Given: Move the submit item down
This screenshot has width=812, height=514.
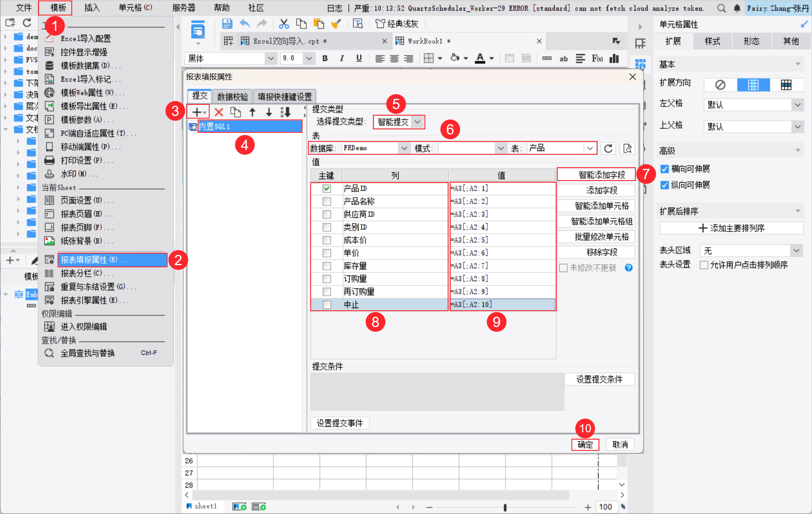Looking at the screenshot, I should click(269, 113).
